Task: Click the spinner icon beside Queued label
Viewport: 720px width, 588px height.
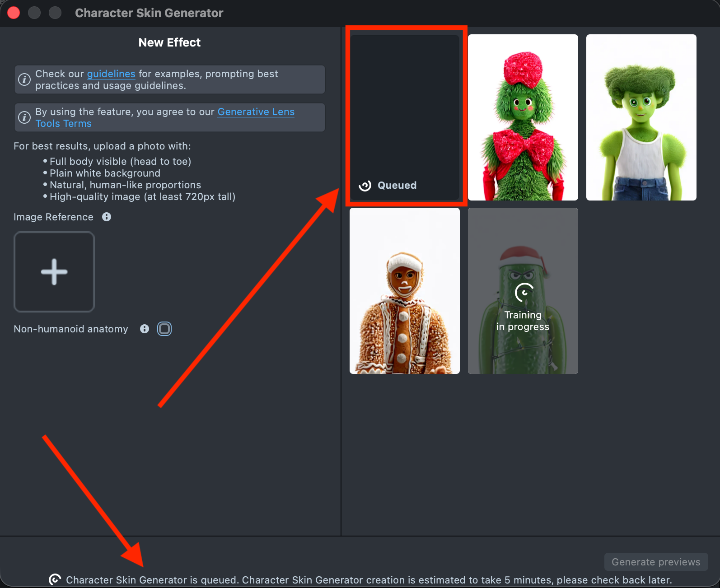Action: coord(365,186)
